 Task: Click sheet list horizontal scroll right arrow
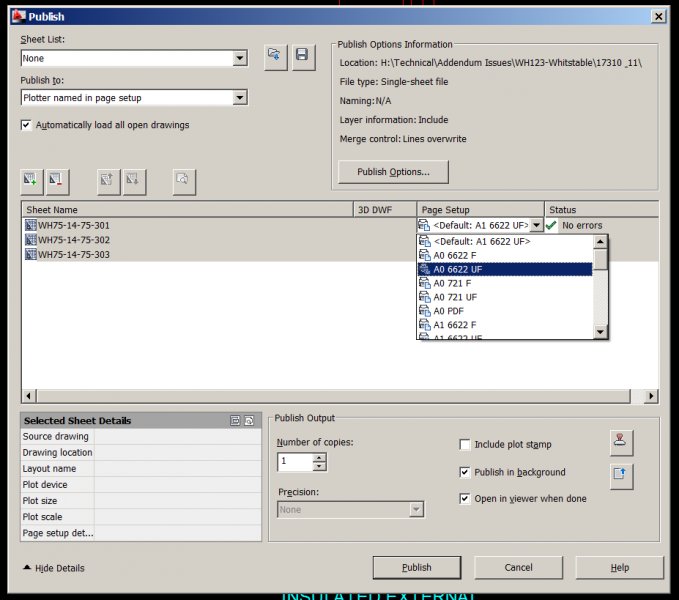[651, 396]
